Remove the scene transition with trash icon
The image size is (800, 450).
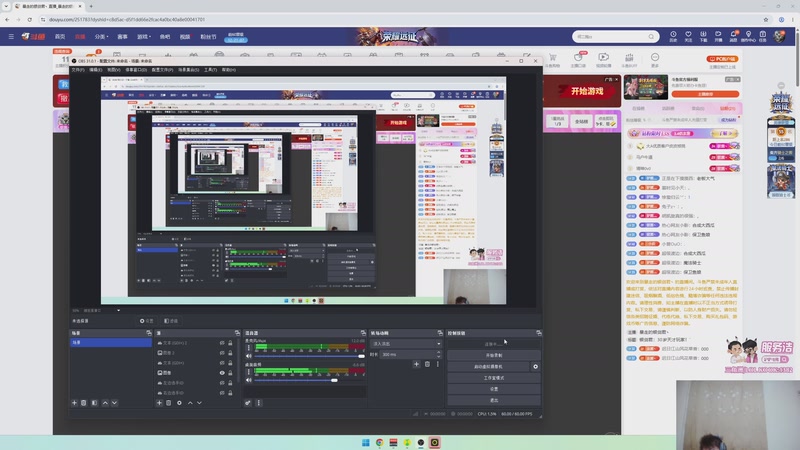427,364
